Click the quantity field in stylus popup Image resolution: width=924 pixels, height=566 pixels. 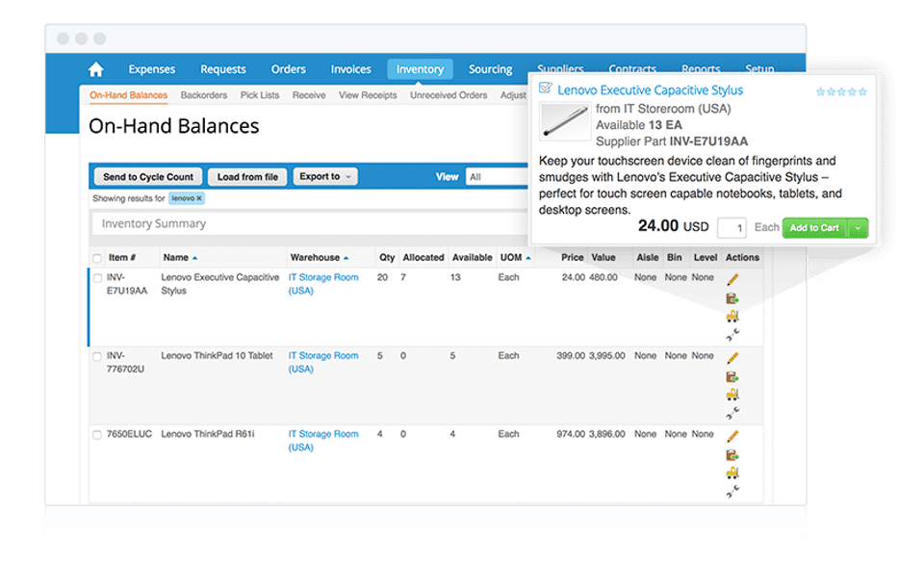tap(731, 228)
